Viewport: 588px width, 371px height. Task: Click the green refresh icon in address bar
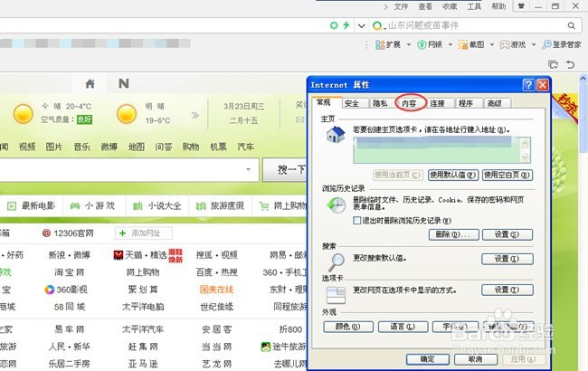334,25
